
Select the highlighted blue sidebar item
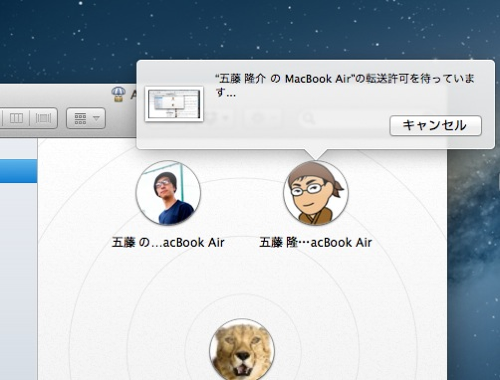[18, 171]
